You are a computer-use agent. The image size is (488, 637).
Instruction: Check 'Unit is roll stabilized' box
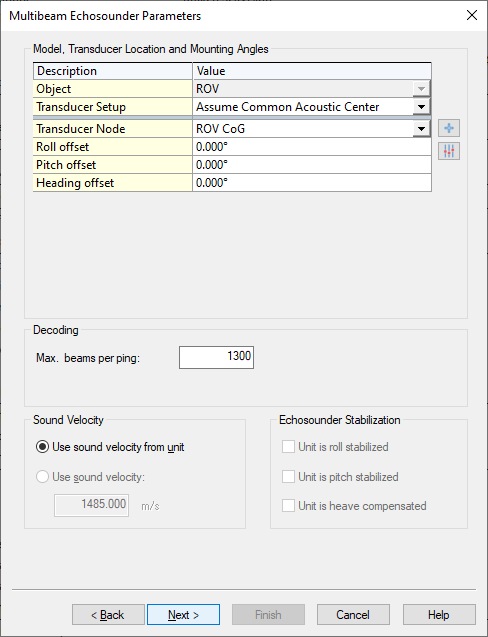[x=288, y=447]
